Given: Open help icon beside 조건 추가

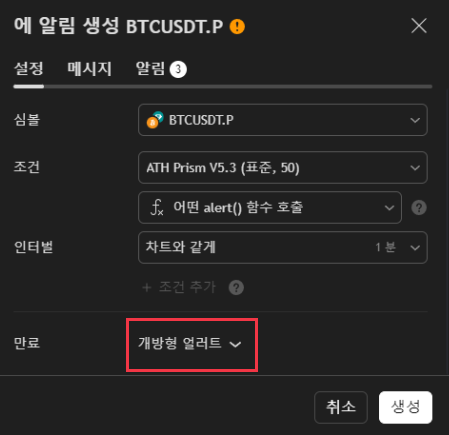Looking at the screenshot, I should point(236,287).
